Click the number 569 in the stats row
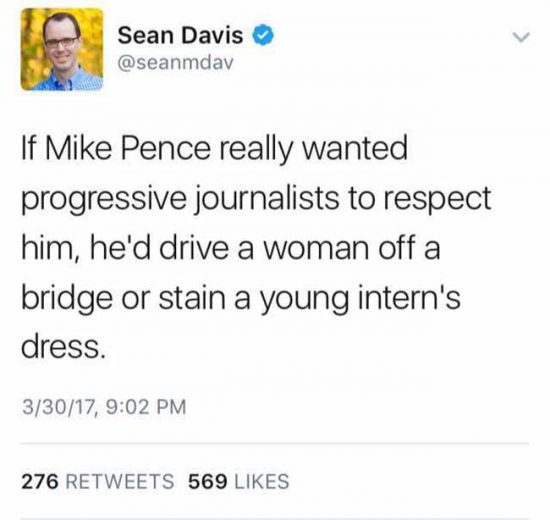Viewport: 550px width, 520px height. coord(207,481)
